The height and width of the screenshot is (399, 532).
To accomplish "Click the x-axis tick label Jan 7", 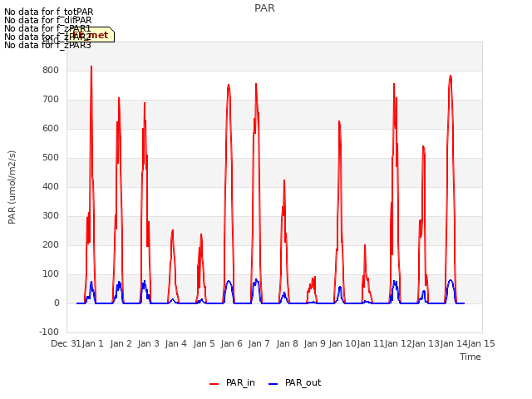I will [259, 343].
